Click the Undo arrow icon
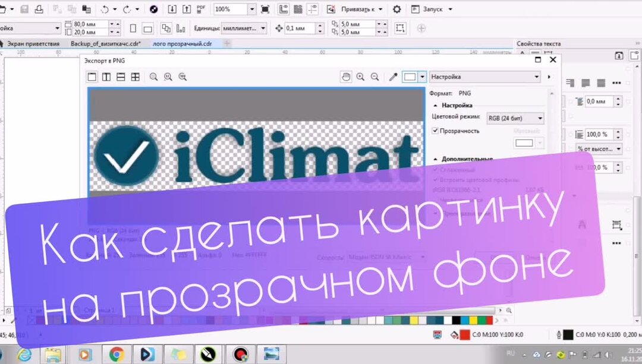The image size is (642, 364). point(105,9)
